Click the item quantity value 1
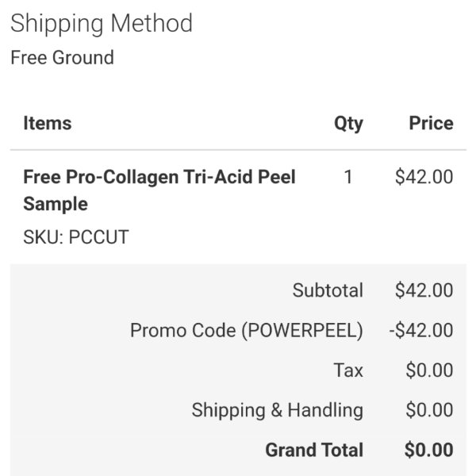Screen dimensions: 476x476 tap(348, 177)
